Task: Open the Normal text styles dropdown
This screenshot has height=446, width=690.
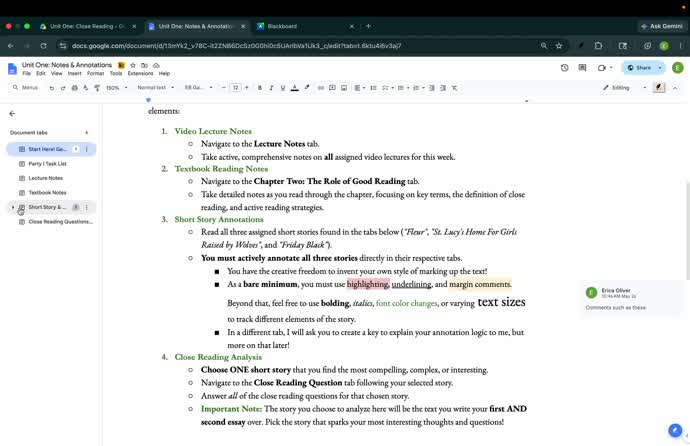Action: (155, 88)
